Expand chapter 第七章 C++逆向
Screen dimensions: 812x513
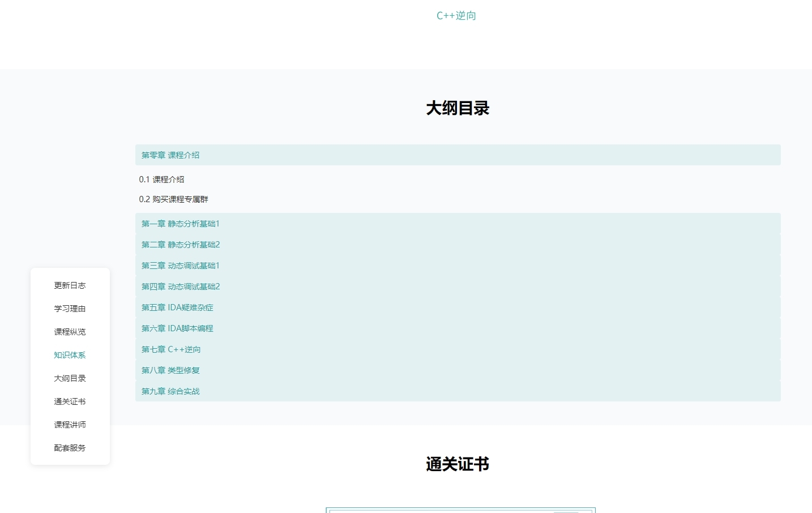pyautogui.click(x=171, y=349)
